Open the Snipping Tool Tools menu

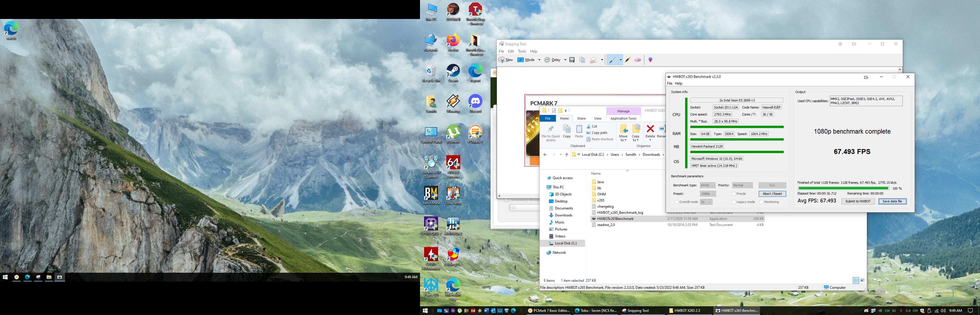[522, 51]
